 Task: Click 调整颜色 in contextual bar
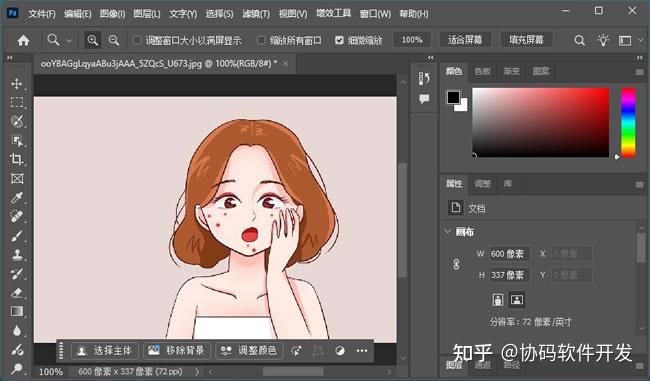pyautogui.click(x=249, y=351)
